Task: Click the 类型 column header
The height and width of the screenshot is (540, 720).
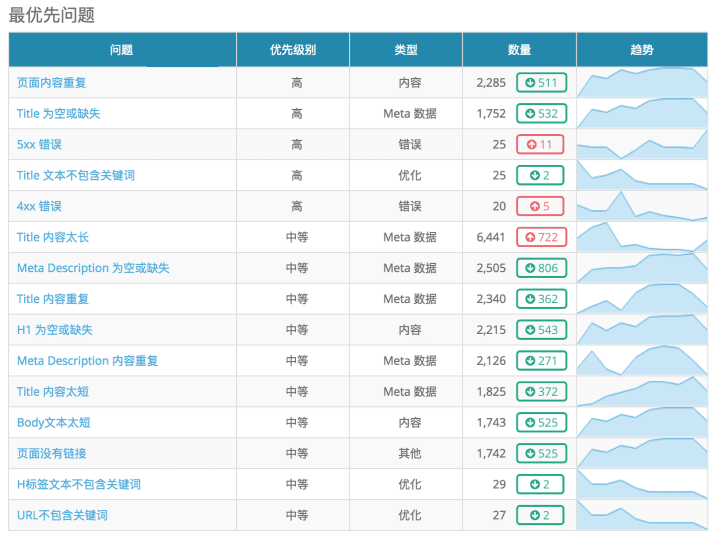Action: (406, 50)
